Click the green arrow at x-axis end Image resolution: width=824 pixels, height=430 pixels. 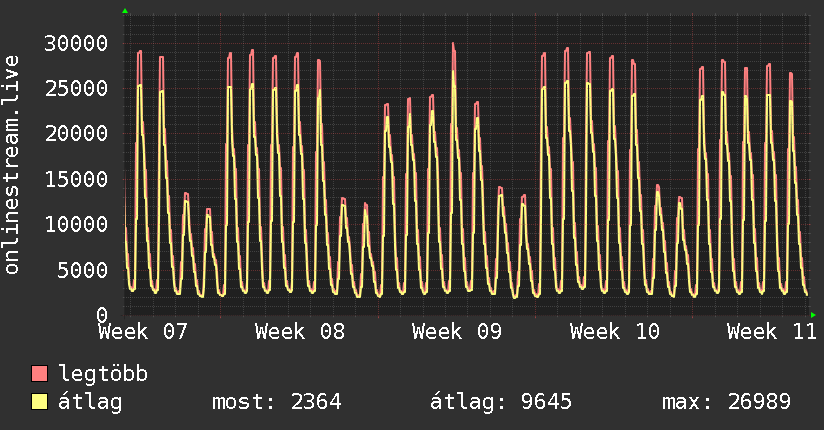pyautogui.click(x=813, y=315)
